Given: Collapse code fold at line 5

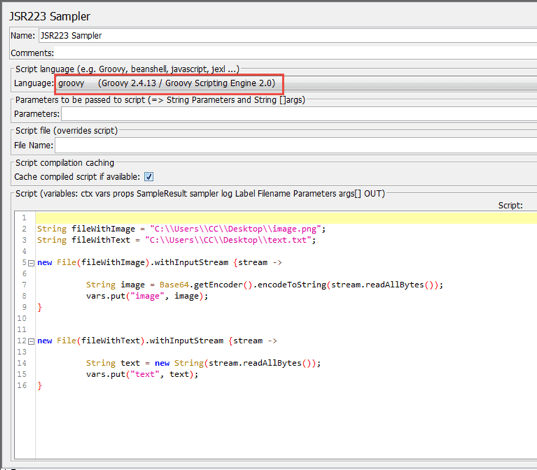Looking at the screenshot, I should [31, 263].
